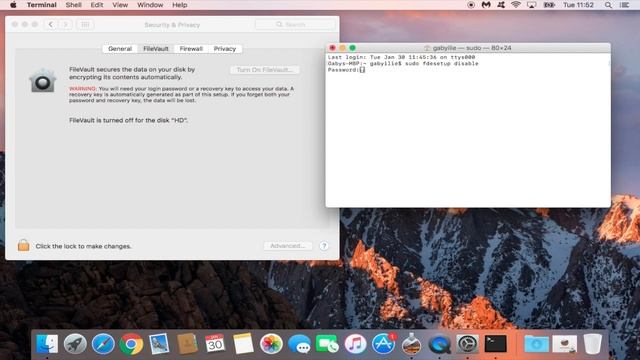The width and height of the screenshot is (640, 360).
Task: Open help via question mark button
Action: click(x=324, y=246)
